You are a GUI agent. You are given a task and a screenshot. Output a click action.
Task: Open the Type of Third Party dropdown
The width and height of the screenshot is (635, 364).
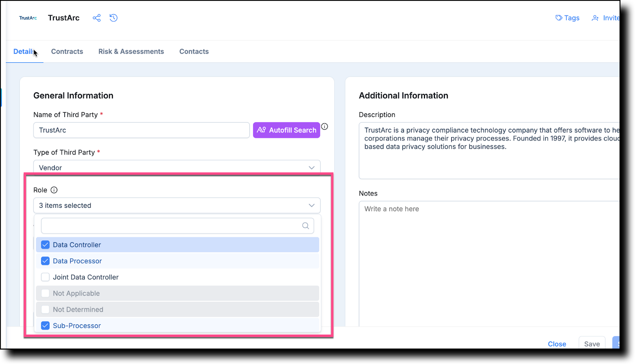(177, 167)
